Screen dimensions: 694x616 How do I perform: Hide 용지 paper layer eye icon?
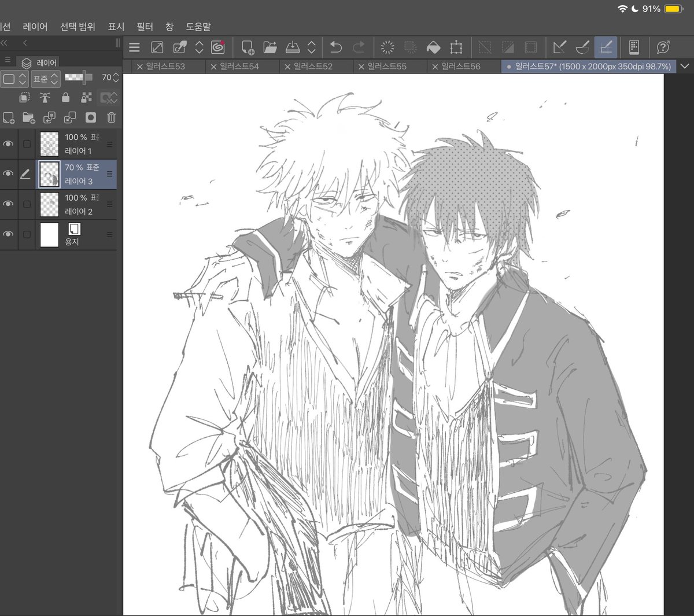(x=8, y=234)
